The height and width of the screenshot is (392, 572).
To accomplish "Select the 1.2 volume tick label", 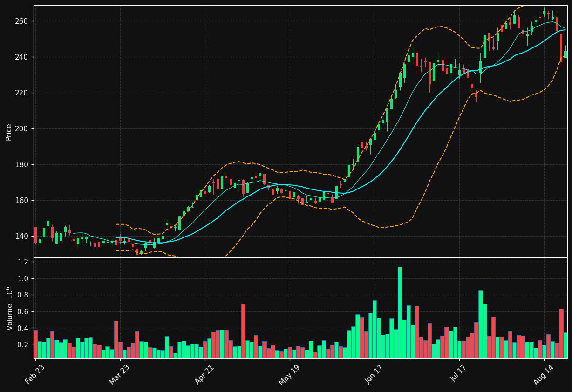I will [x=23, y=262].
